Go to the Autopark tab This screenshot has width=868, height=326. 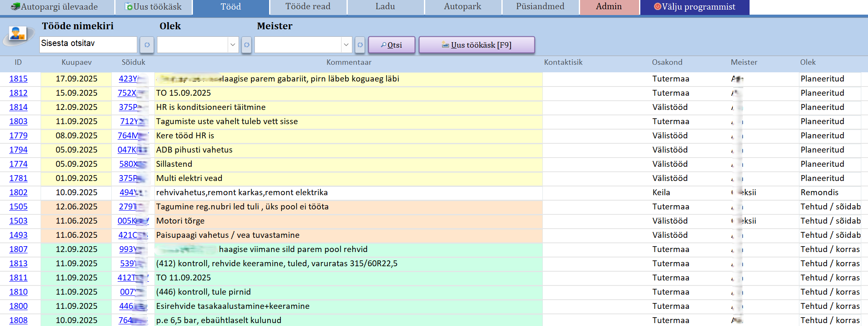coord(462,7)
